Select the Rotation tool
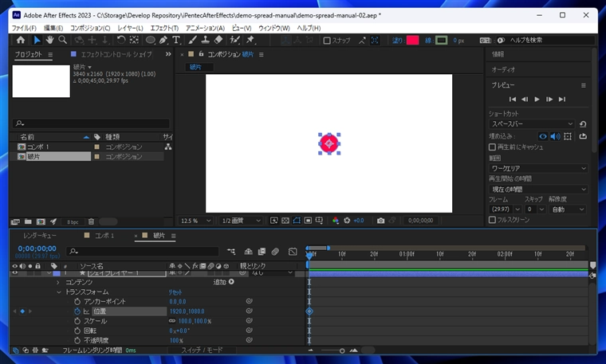 coord(121,40)
